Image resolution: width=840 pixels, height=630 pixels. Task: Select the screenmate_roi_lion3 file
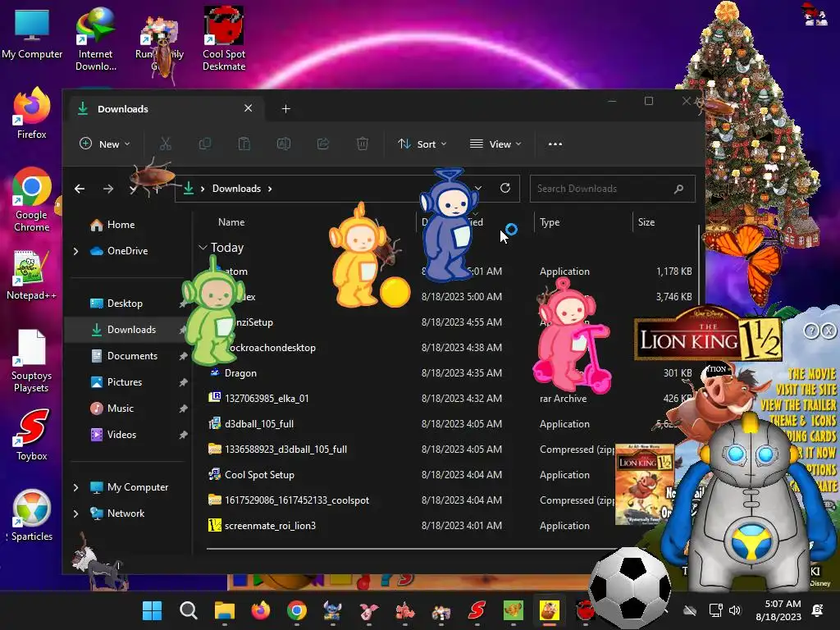click(270, 526)
